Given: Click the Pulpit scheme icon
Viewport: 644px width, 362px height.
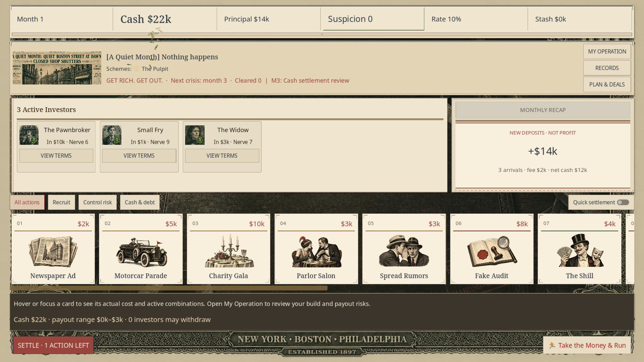Looking at the screenshot, I should coord(137,68).
